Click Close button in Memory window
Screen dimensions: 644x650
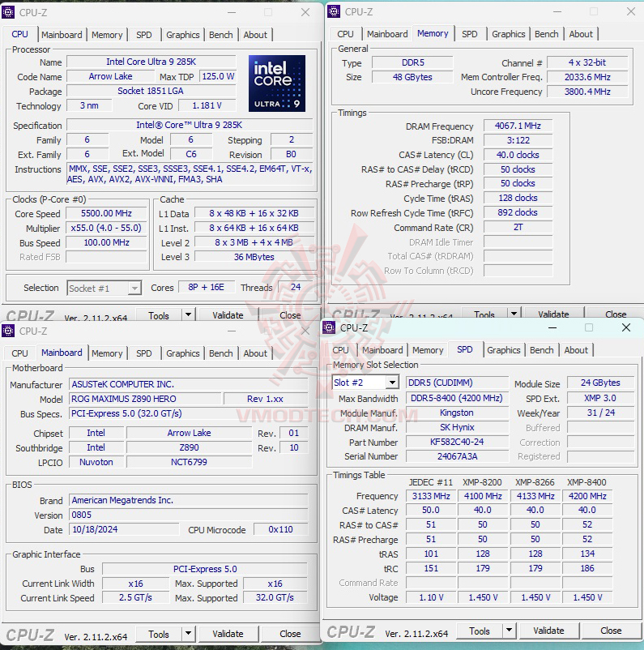(616, 314)
